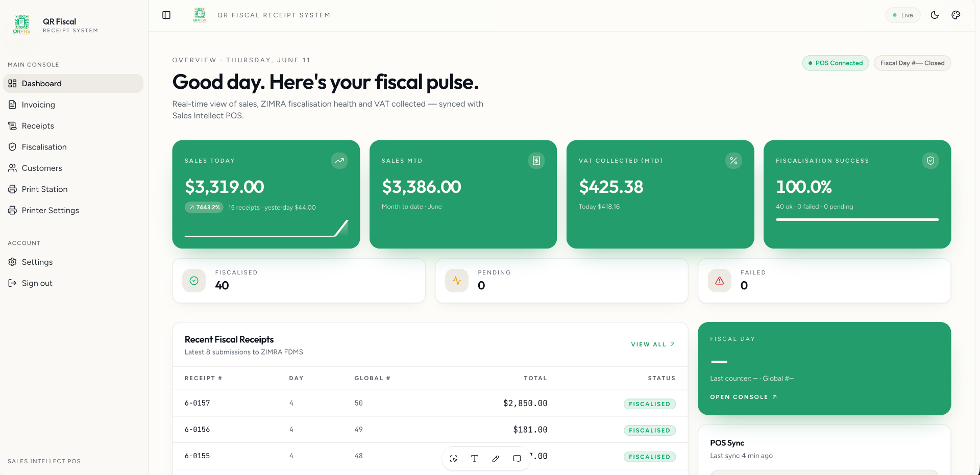
Task: Click the Settings gear icon
Action: pos(12,262)
